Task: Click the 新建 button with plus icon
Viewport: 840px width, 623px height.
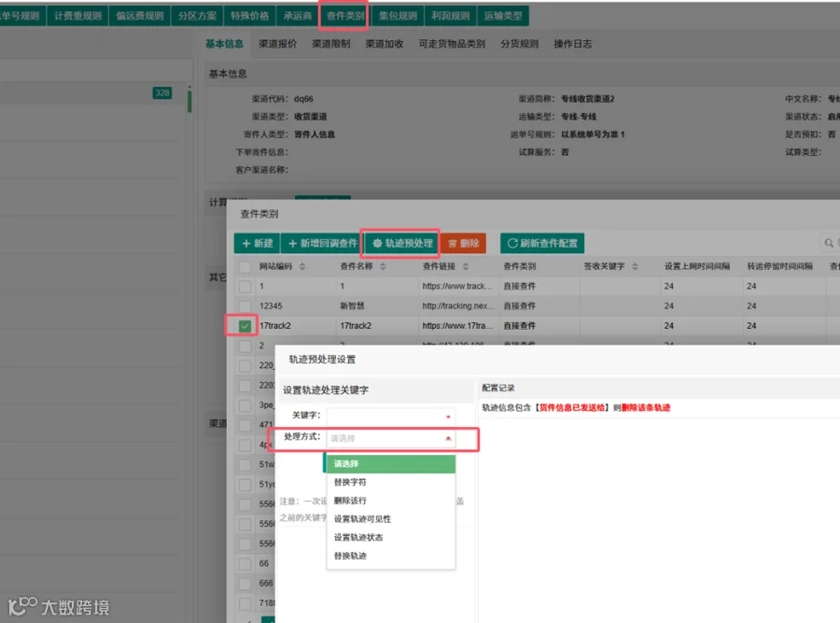Action: (258, 244)
